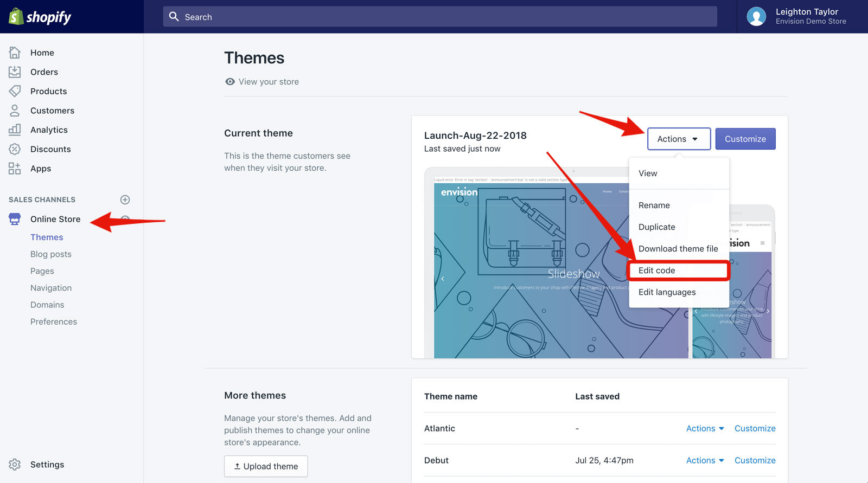The image size is (868, 483).
Task: Click the Search input field
Action: coord(440,17)
